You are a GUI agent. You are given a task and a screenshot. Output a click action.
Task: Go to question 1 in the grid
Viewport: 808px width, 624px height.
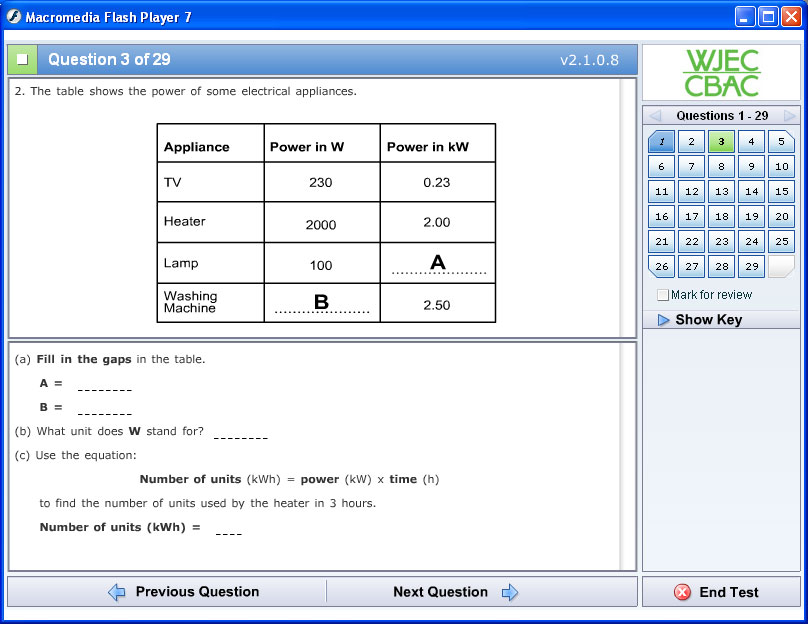click(x=661, y=141)
